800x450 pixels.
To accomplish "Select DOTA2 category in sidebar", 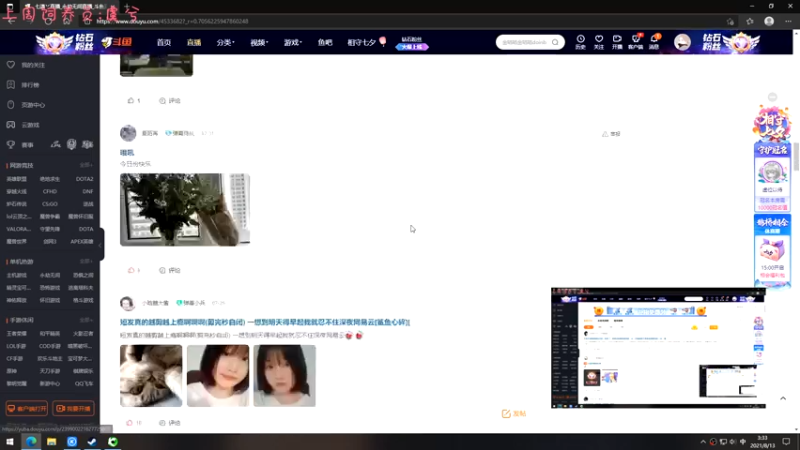I will [x=84, y=179].
